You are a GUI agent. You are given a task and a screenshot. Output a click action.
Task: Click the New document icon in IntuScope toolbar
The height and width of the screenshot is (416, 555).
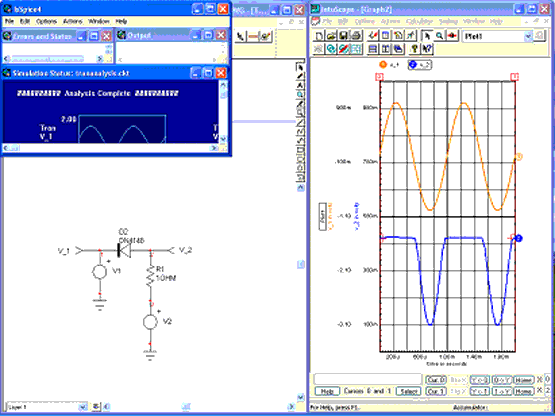tap(319, 36)
